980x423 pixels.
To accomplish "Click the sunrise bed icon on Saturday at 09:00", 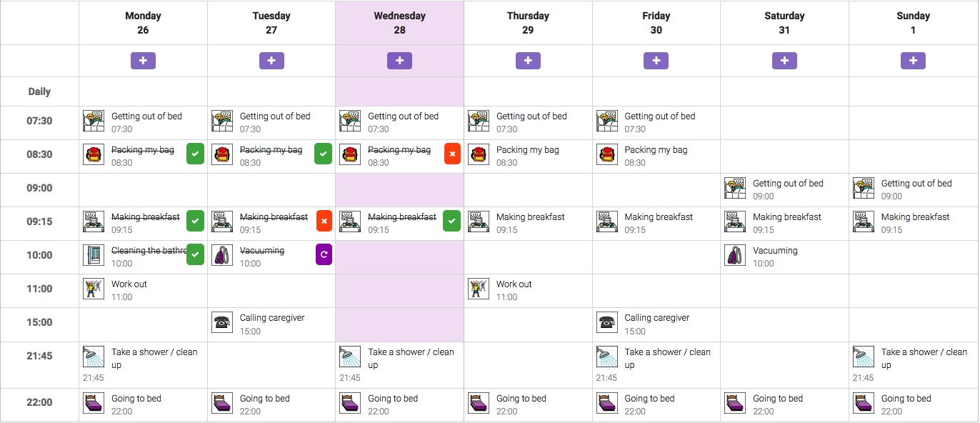I will 735,188.
